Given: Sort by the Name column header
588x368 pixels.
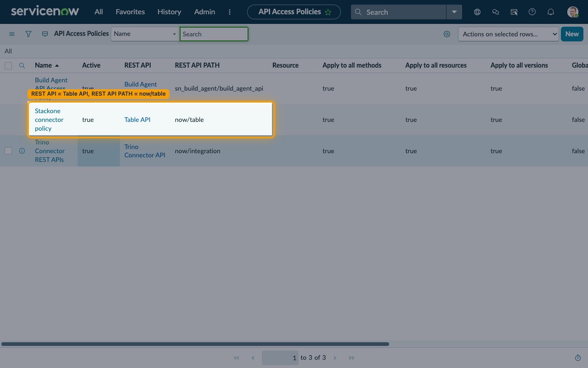Looking at the screenshot, I should (x=44, y=65).
